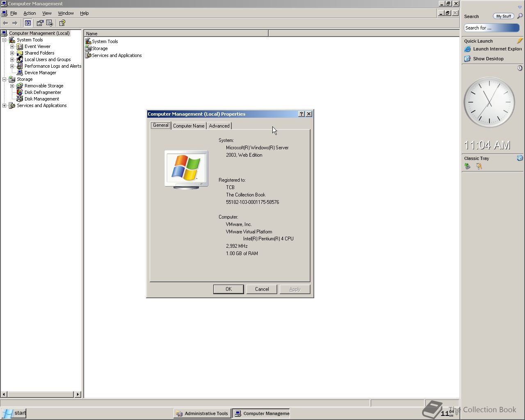The height and width of the screenshot is (420, 525).
Task: Click the Local Users and Groups icon
Action: click(x=20, y=59)
